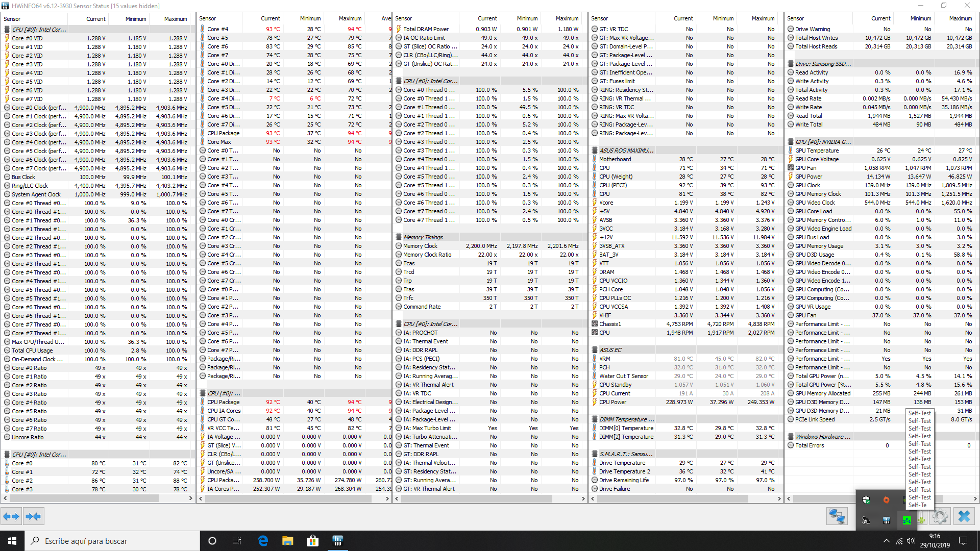Click the Prime95 green tray icon
The image size is (980, 551).
(906, 520)
